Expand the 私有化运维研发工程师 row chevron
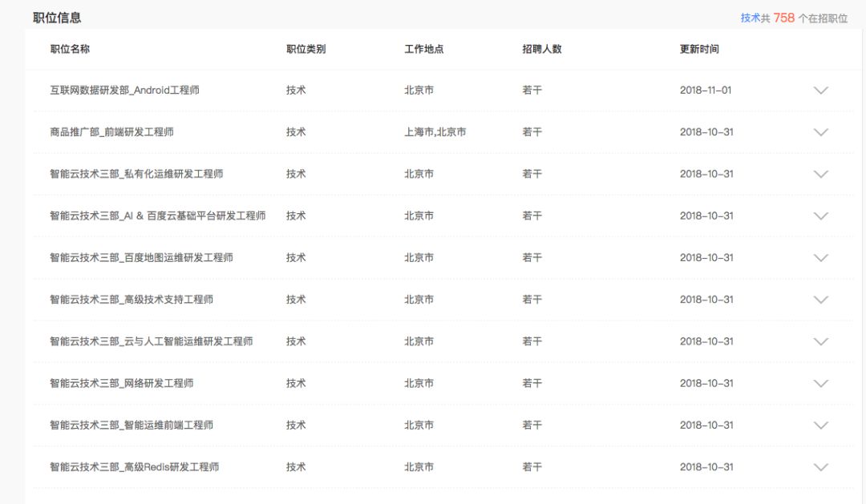The height and width of the screenshot is (504, 866). [820, 174]
